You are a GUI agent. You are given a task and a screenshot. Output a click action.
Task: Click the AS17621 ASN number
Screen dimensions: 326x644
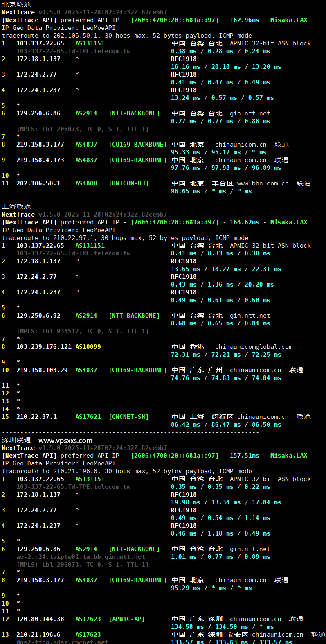pos(88,417)
